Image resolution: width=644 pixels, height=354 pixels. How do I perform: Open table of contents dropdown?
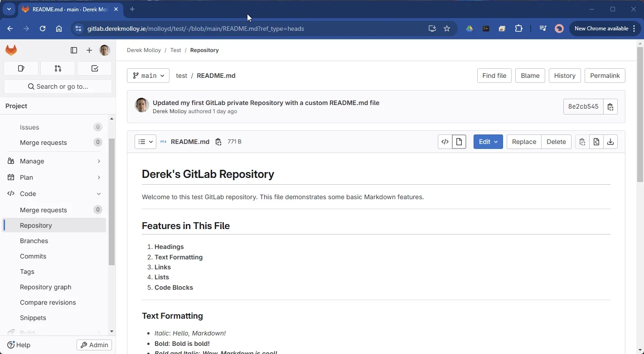tap(145, 142)
